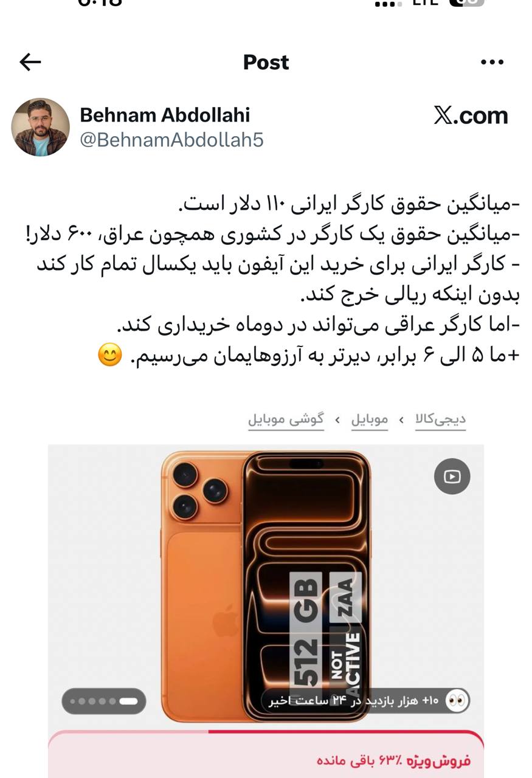Select the دیجی‌کالا breadcrumb link
The width and height of the screenshot is (532, 778).
(441, 419)
